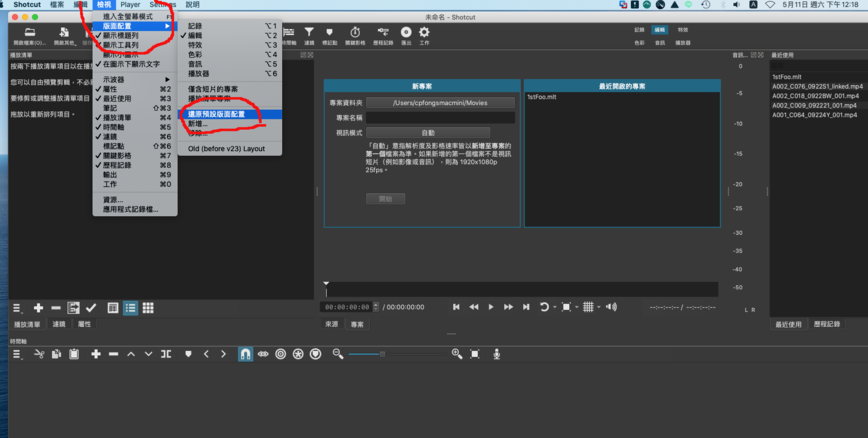Image resolution: width=868 pixels, height=438 pixels.
Task: Open the 視訊模式 '自動' video mode dropdown
Action: click(428, 132)
